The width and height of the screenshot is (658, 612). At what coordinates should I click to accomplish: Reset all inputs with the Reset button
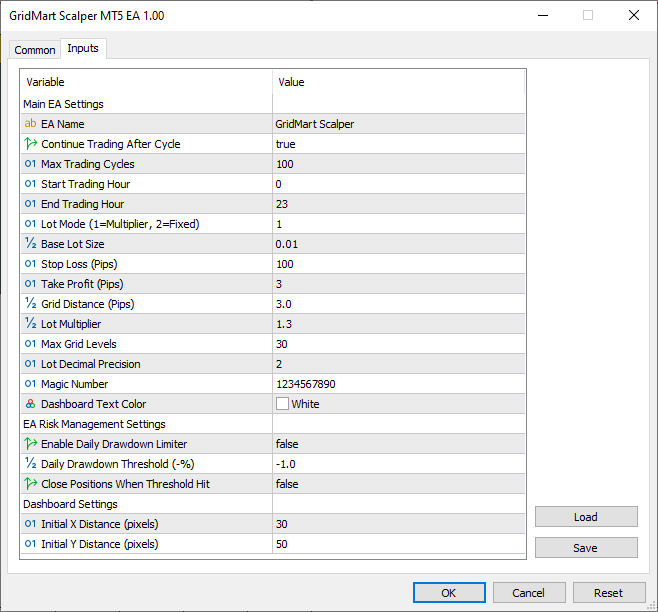(608, 593)
